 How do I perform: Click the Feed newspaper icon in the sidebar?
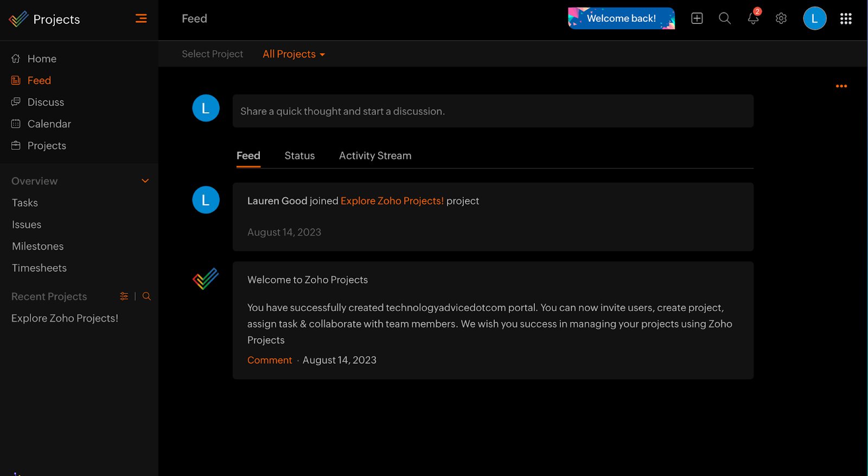pos(16,80)
